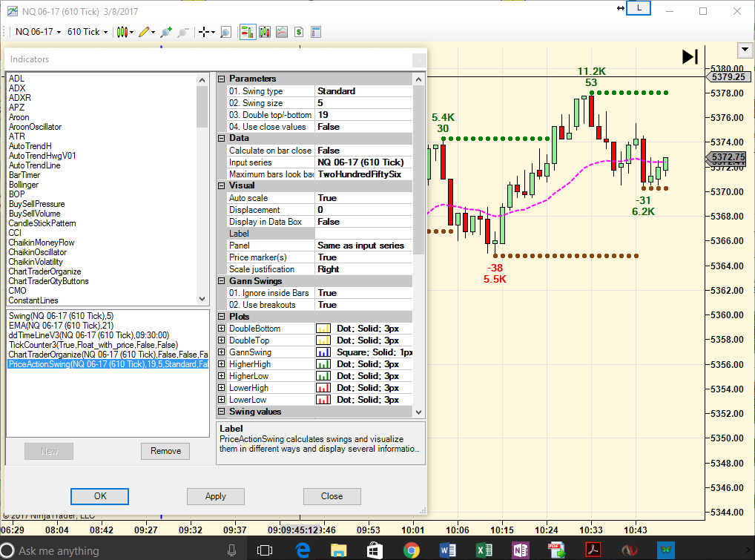This screenshot has width=755, height=560.
Task: Open the 610 Tick interval dropdown
Action: pos(88,32)
